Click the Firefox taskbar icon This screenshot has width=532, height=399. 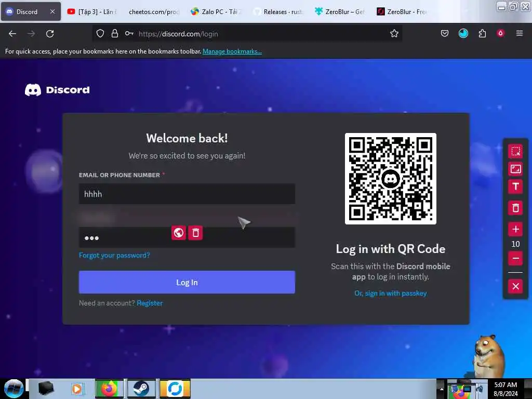point(109,389)
